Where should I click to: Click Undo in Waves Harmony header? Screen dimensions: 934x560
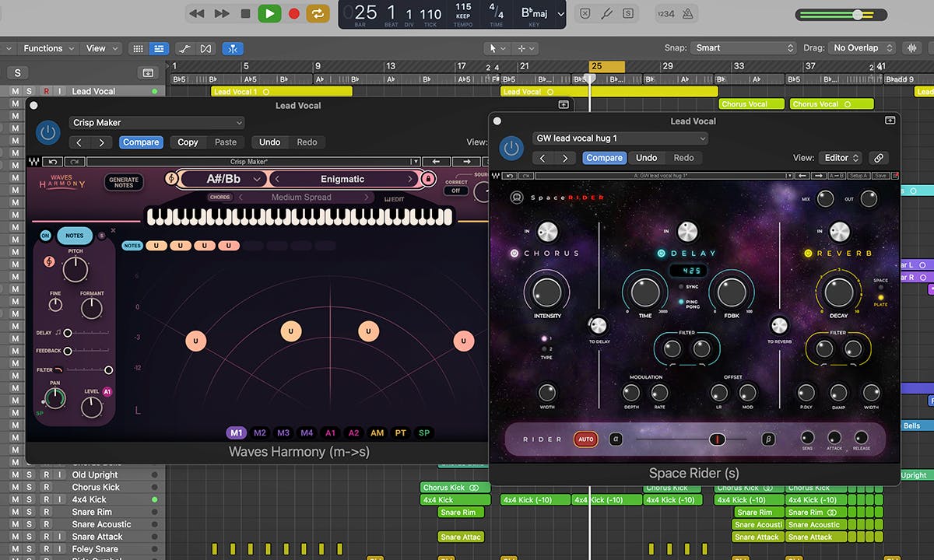269,142
